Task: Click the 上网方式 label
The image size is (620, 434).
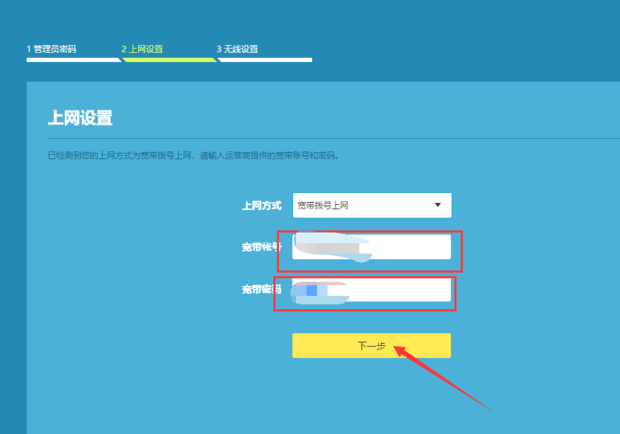Action: coord(261,206)
